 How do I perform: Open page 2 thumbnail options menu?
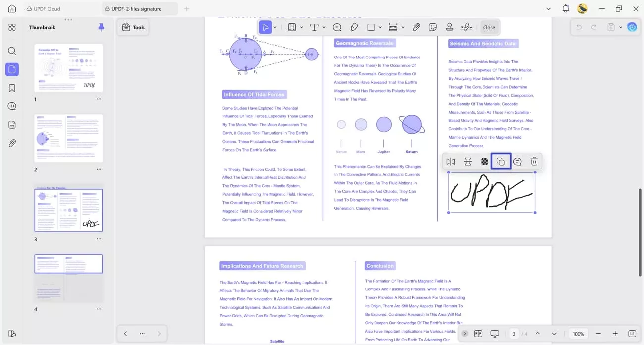(x=99, y=169)
